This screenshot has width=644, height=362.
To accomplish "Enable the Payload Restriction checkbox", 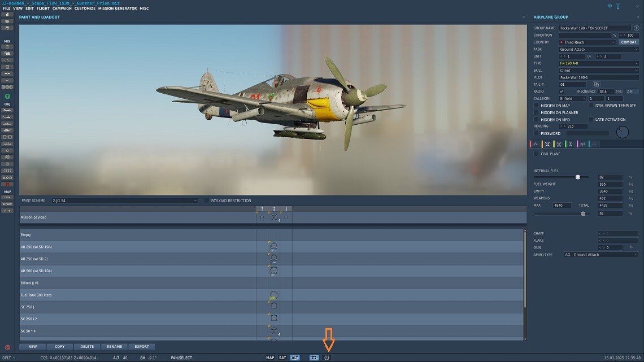I will tap(207, 200).
